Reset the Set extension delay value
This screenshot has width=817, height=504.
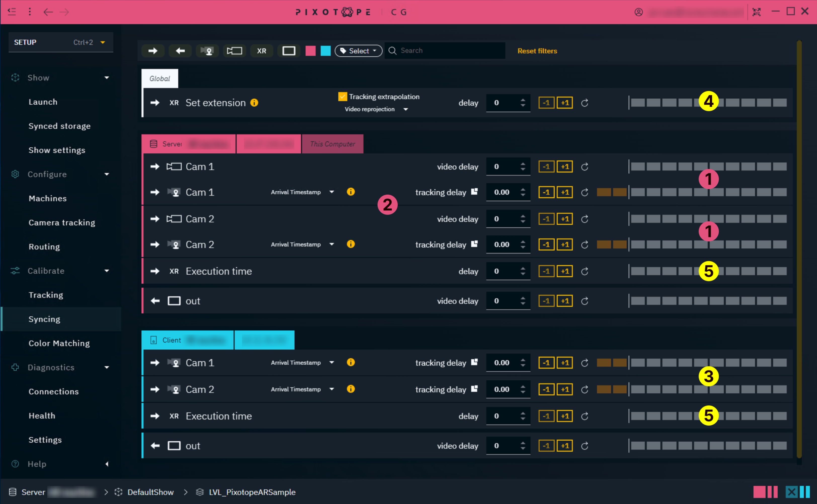pos(584,103)
